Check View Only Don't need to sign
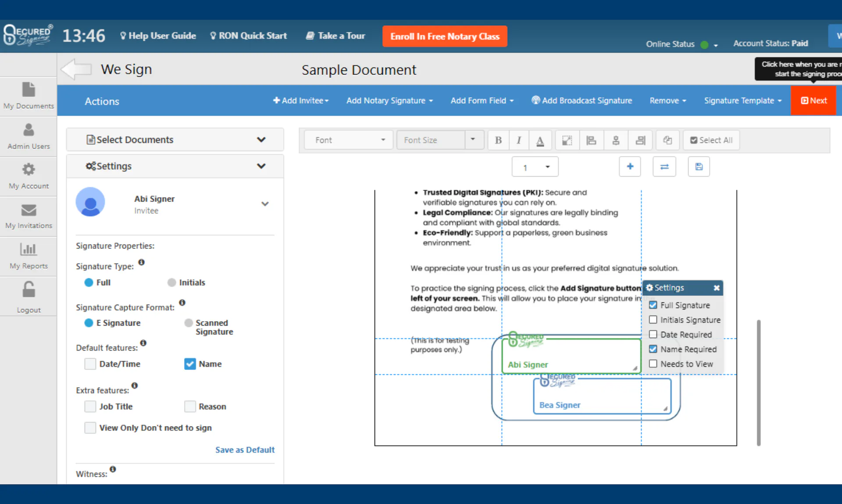Image resolution: width=842 pixels, height=504 pixels. [x=90, y=428]
